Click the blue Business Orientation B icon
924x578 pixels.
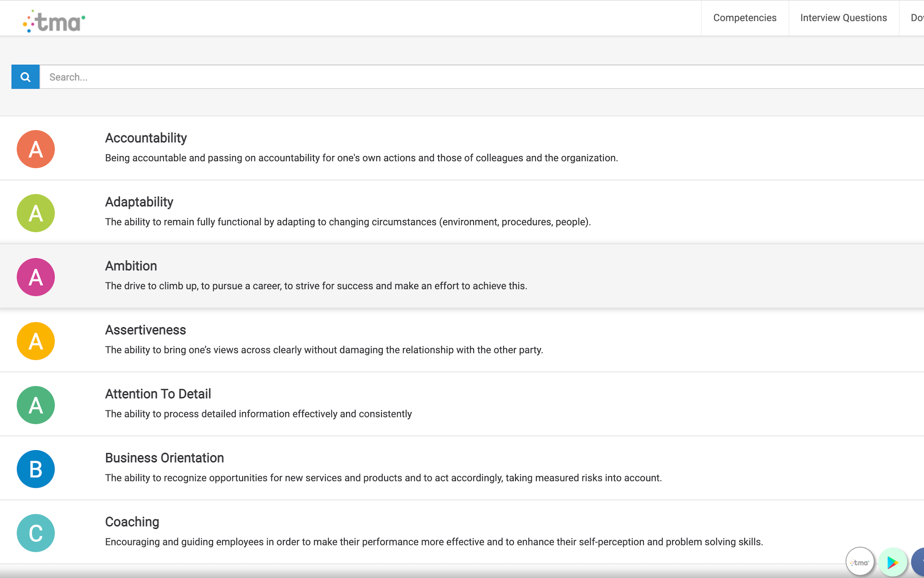[36, 469]
